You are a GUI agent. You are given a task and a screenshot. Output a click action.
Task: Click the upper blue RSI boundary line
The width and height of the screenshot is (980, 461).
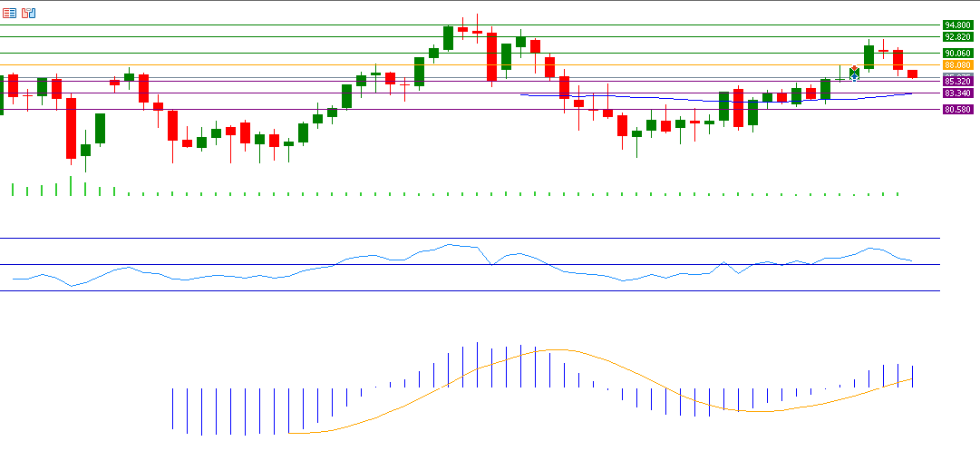453,238
